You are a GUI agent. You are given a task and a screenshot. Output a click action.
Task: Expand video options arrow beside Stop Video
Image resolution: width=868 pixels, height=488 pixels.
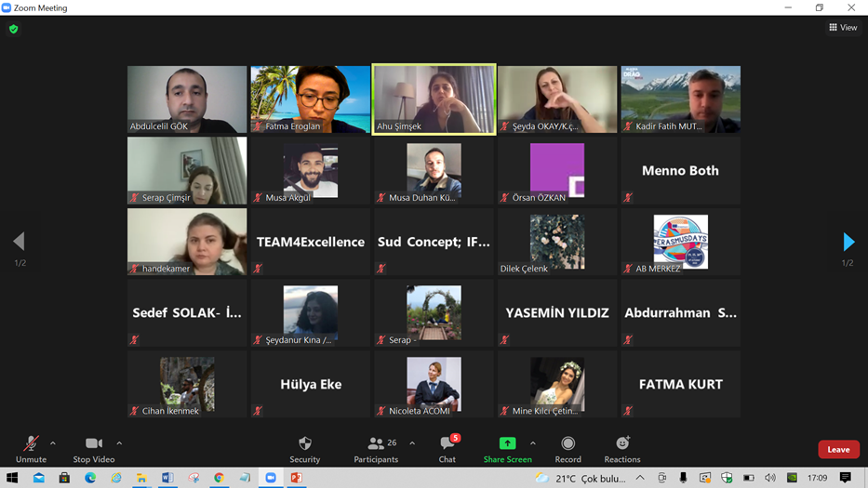(x=119, y=443)
